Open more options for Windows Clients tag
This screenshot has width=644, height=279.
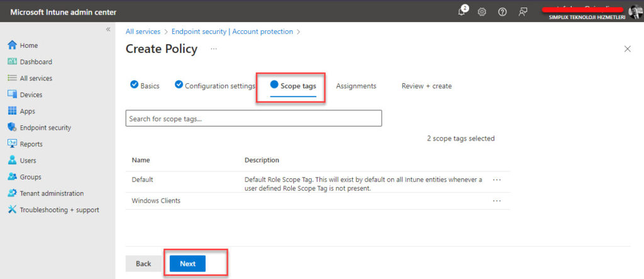[x=497, y=201]
